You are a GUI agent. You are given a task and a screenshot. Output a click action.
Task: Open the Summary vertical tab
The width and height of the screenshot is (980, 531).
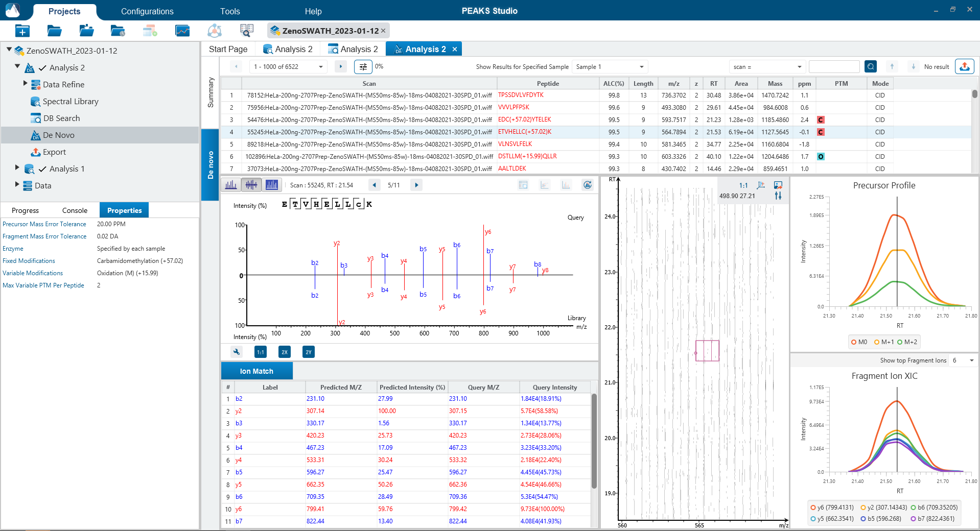[x=211, y=92]
